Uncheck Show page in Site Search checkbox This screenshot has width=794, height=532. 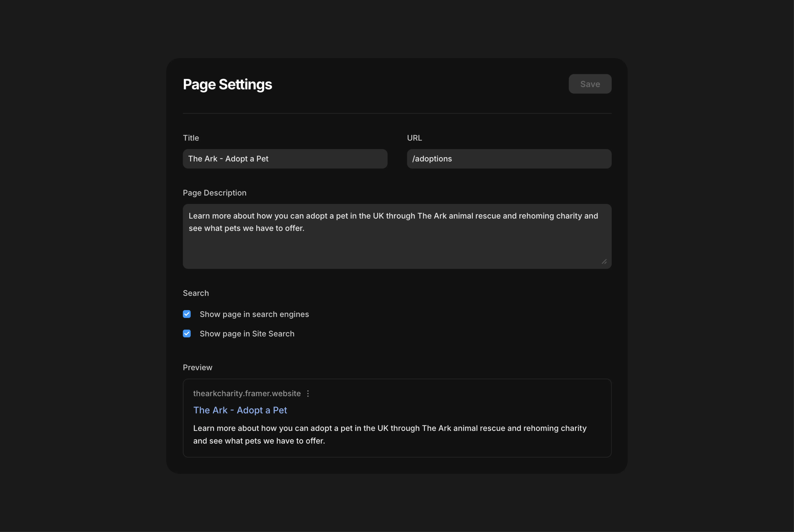(x=187, y=333)
